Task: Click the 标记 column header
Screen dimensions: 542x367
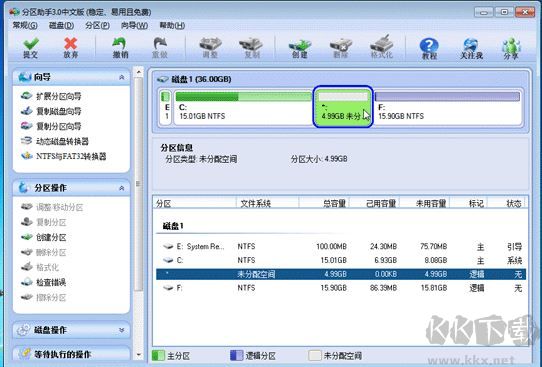Action: (x=469, y=204)
